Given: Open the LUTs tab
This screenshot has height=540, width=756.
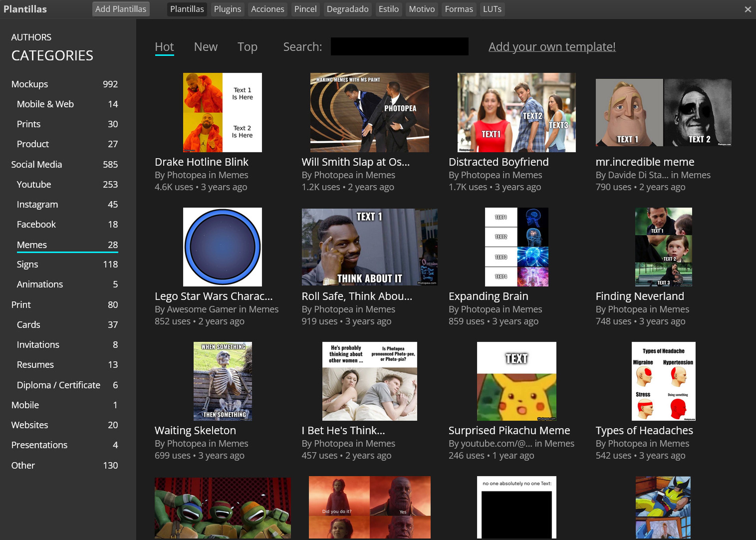Looking at the screenshot, I should coord(492,9).
